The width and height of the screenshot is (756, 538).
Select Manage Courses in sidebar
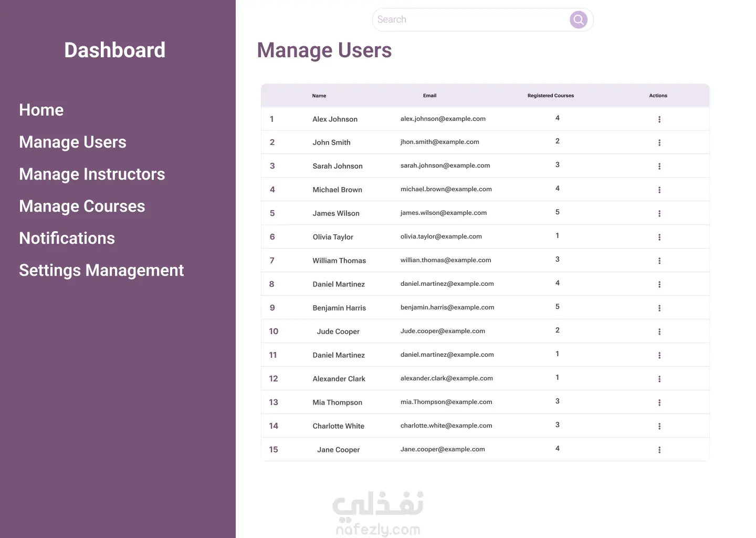pyautogui.click(x=82, y=206)
